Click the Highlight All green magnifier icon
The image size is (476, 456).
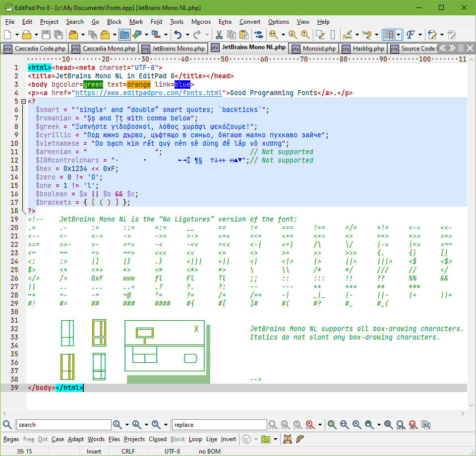pyautogui.click(x=332, y=425)
